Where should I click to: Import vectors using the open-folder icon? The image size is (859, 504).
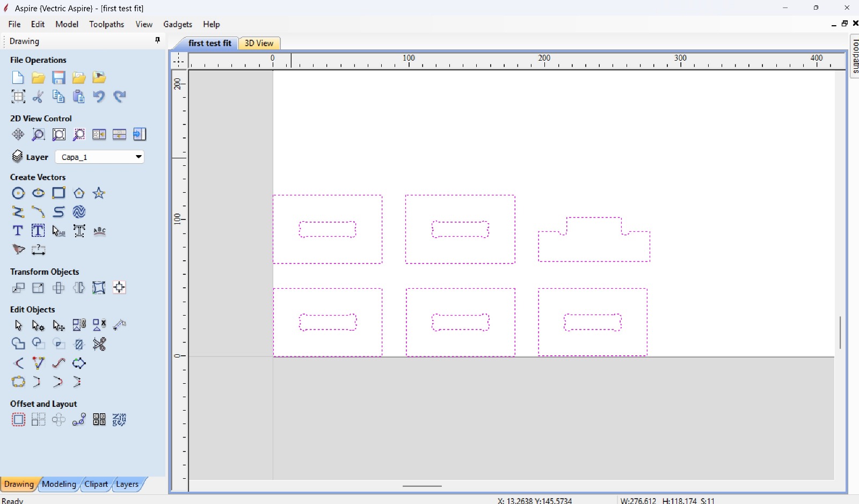point(79,78)
